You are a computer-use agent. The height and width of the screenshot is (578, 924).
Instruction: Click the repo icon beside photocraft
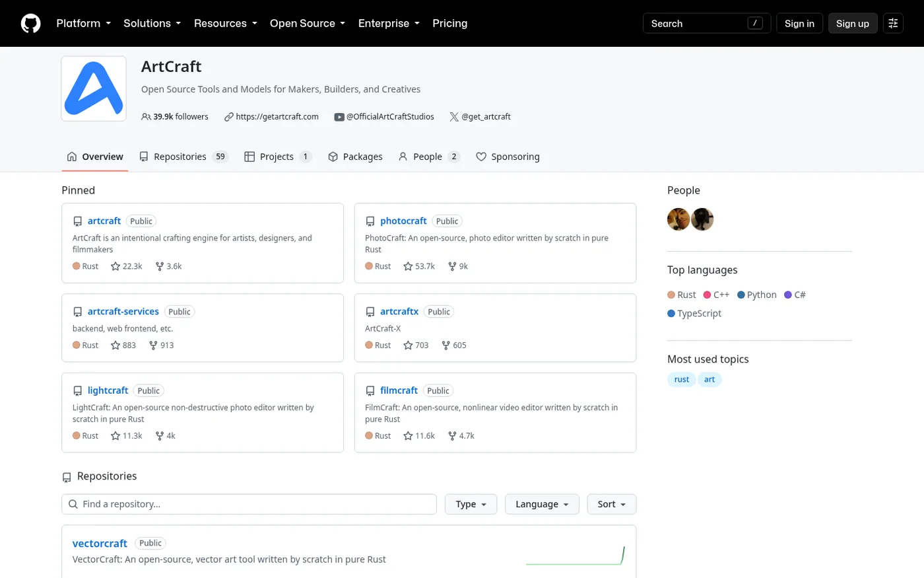coord(370,221)
